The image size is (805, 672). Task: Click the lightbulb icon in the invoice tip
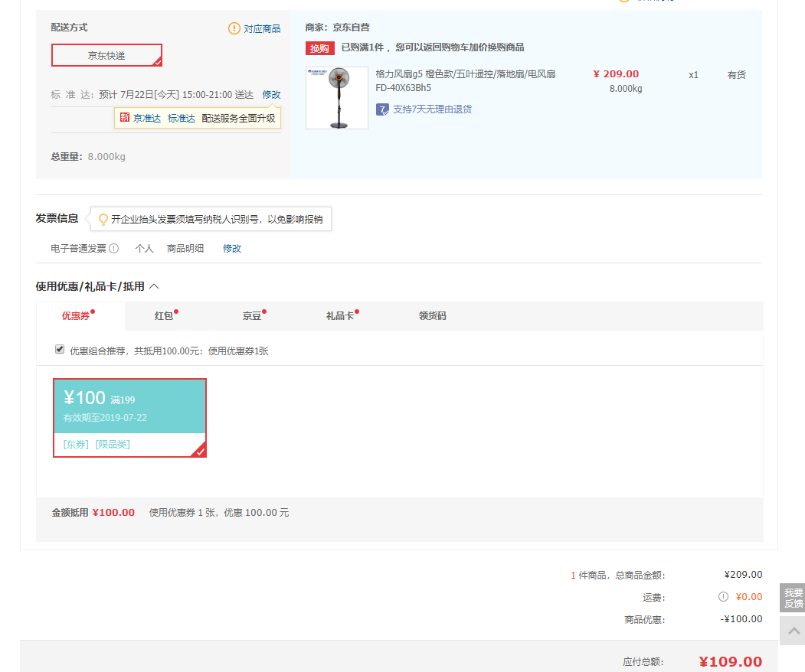tap(103, 220)
